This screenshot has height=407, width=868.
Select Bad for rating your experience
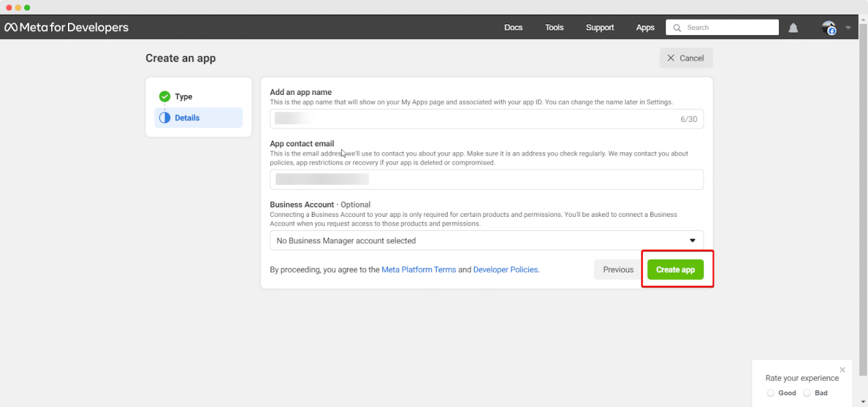pos(807,392)
